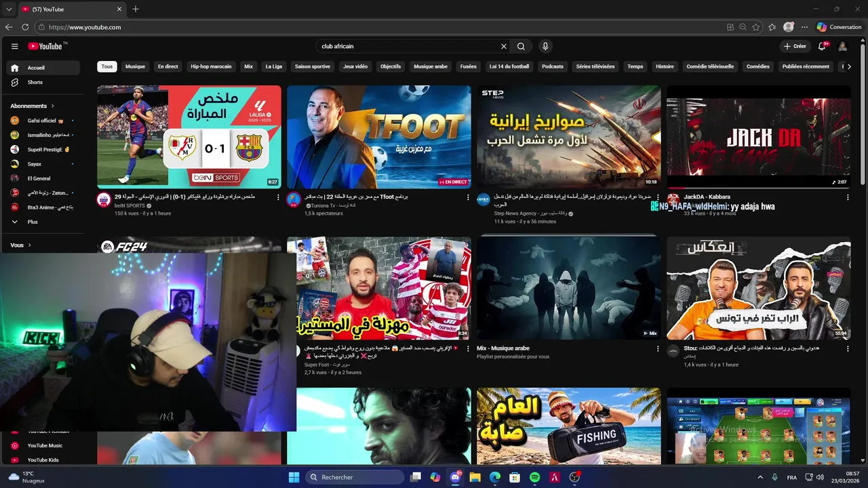Open the Sayax subscription
The image size is (868, 488).
click(x=43, y=164)
